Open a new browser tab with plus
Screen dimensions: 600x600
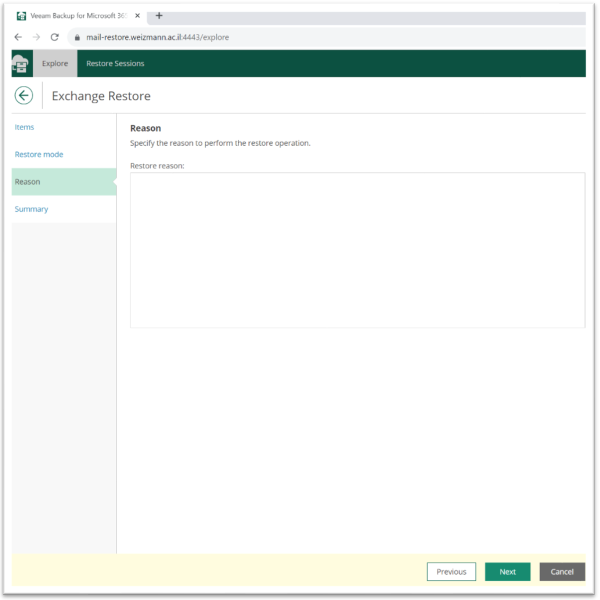[159, 16]
